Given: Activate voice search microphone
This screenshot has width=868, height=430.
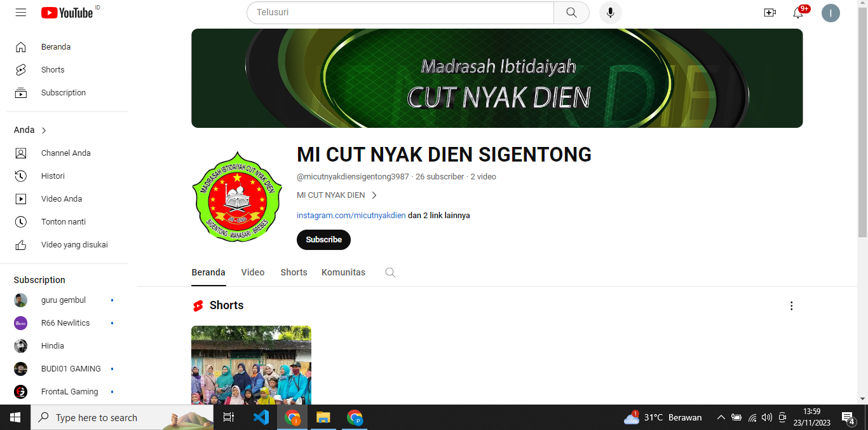Looking at the screenshot, I should (x=611, y=13).
